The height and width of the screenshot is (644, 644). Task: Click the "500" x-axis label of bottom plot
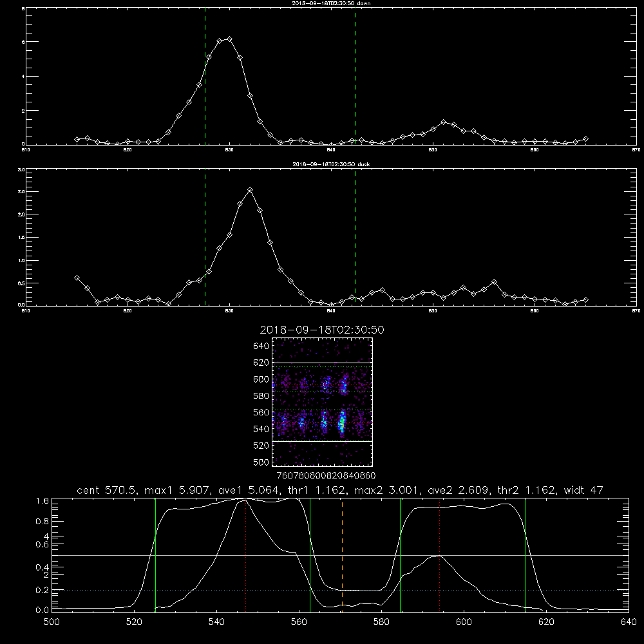coord(52,622)
